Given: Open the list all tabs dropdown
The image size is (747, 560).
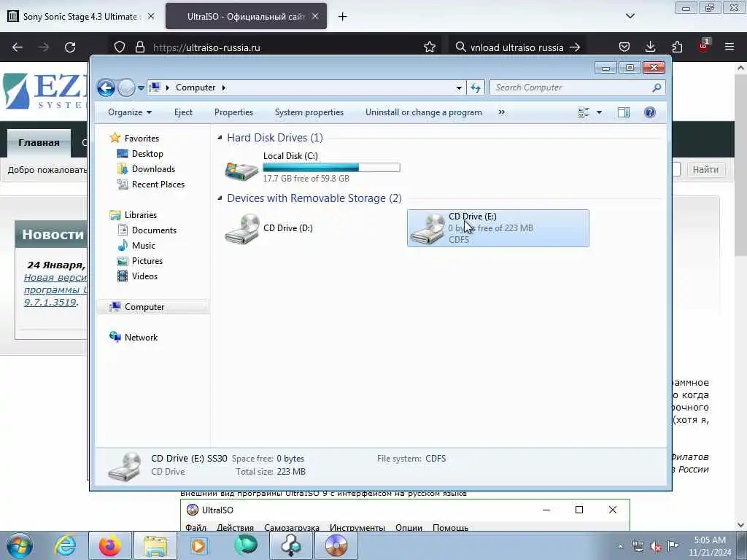Looking at the screenshot, I should click(630, 16).
